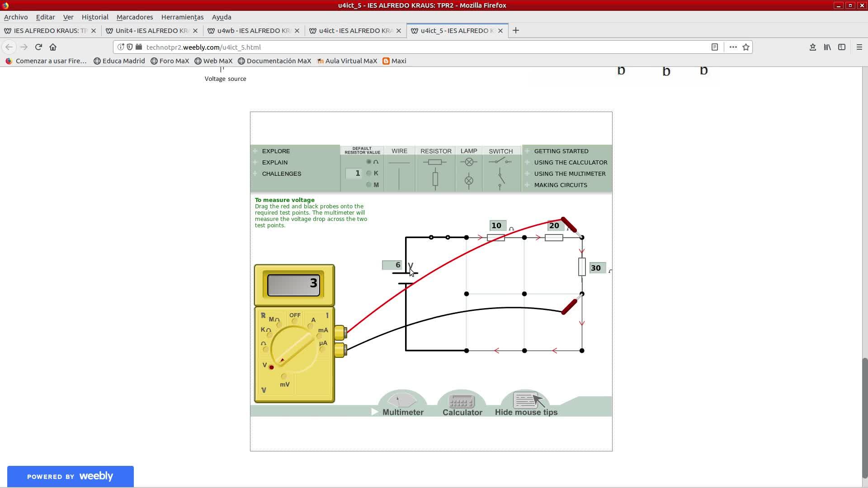This screenshot has width=868, height=488.
Task: Pick the vertical lamp symbol
Action: tap(469, 181)
